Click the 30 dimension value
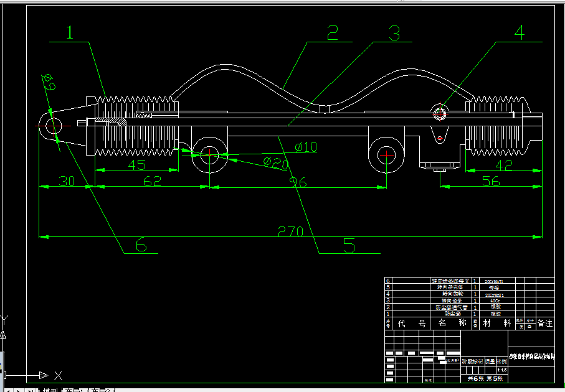The height and width of the screenshot is (392, 565). [x=67, y=180]
